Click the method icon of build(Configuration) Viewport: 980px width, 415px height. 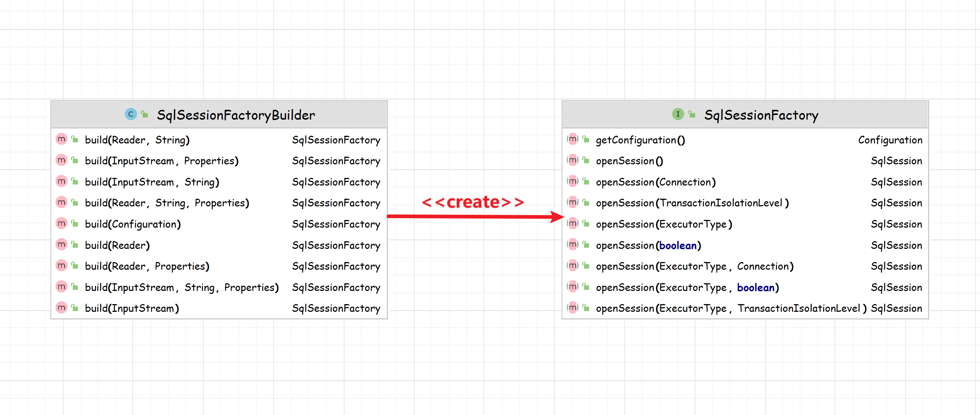(61, 223)
